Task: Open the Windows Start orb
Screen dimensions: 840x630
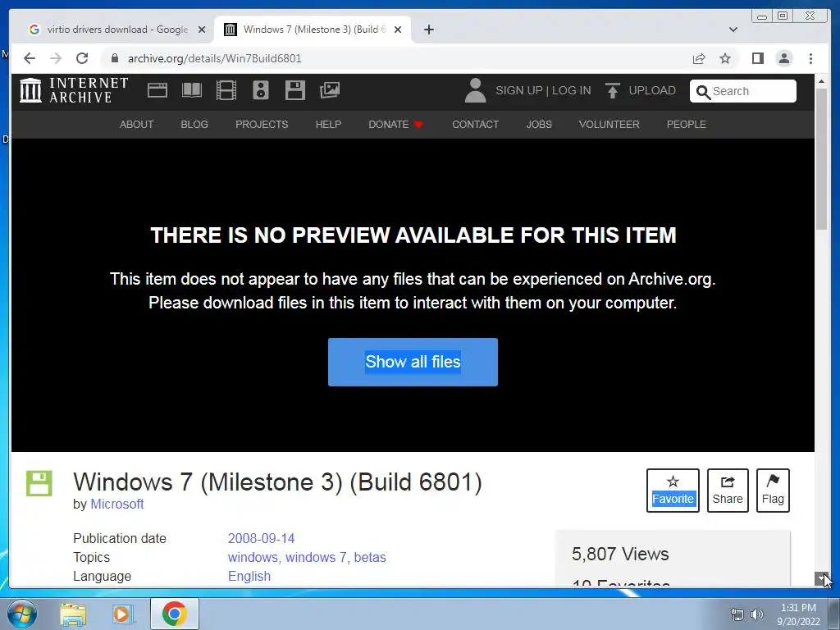Action: (22, 614)
